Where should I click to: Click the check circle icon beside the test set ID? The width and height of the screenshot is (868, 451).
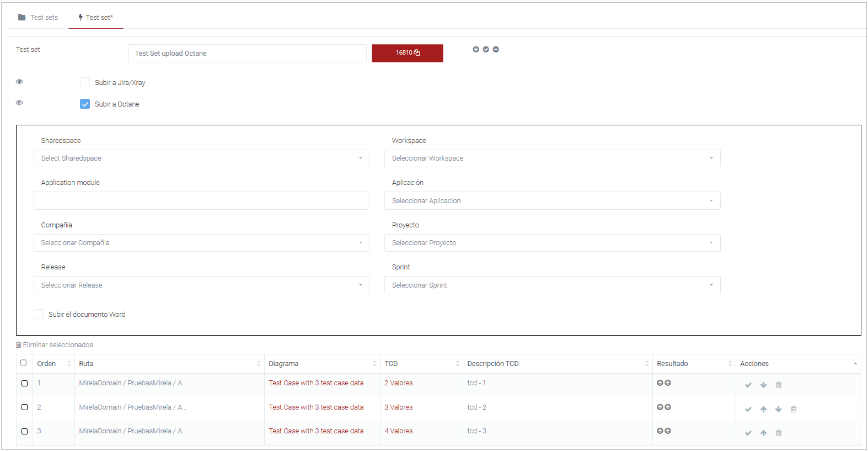tap(486, 50)
